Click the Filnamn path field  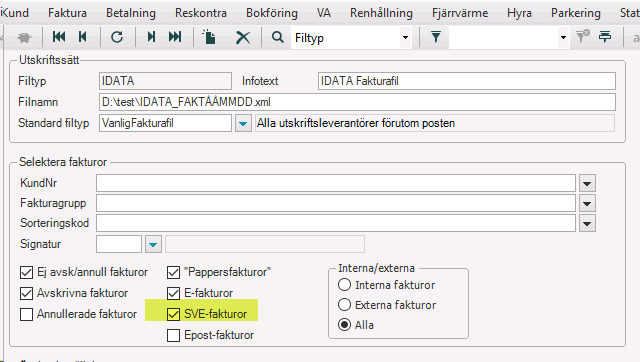(357, 102)
